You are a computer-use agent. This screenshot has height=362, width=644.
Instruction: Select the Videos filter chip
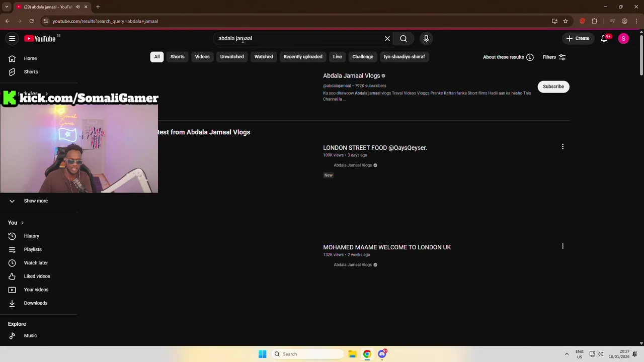(x=202, y=57)
